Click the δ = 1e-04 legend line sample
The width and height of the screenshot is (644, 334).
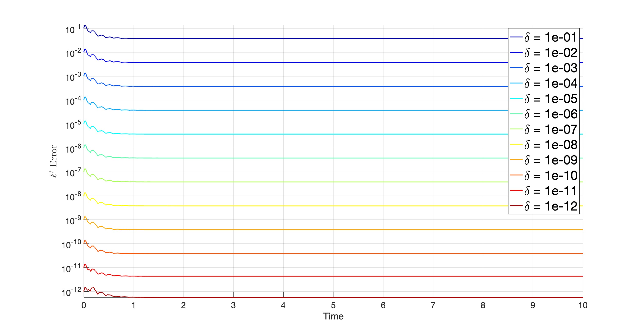(x=516, y=83)
